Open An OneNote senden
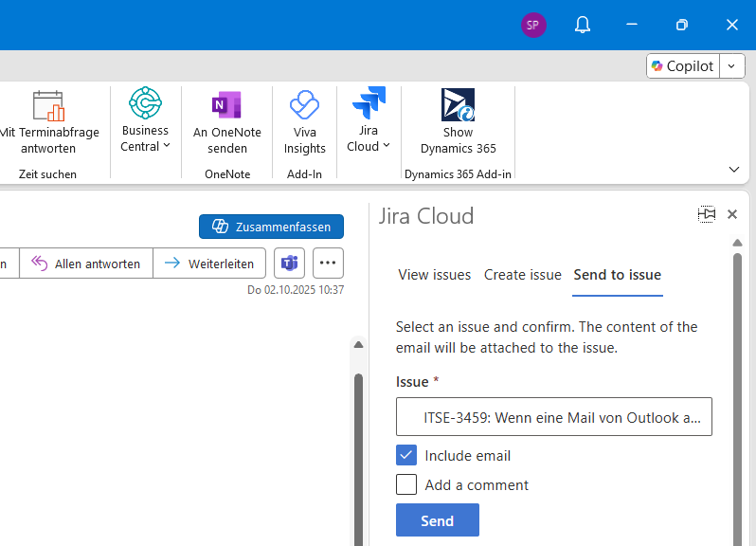The width and height of the screenshot is (756, 546). tap(227, 123)
